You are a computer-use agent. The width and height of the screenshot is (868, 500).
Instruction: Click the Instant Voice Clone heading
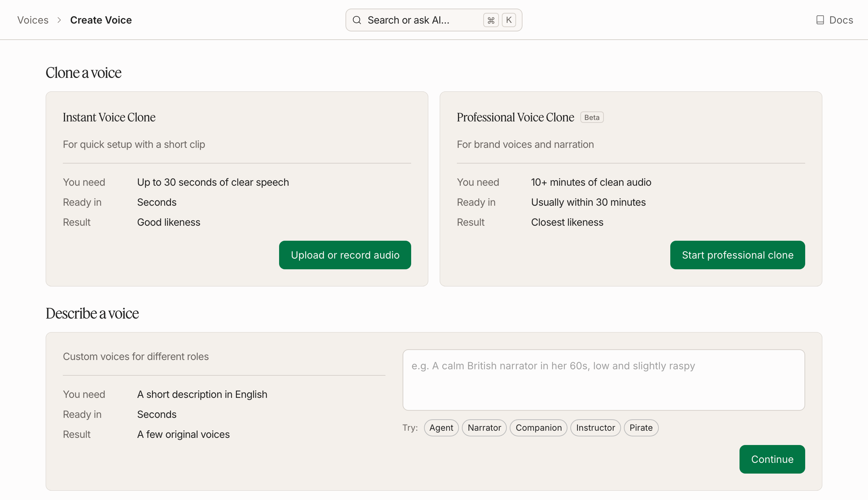[x=109, y=117]
